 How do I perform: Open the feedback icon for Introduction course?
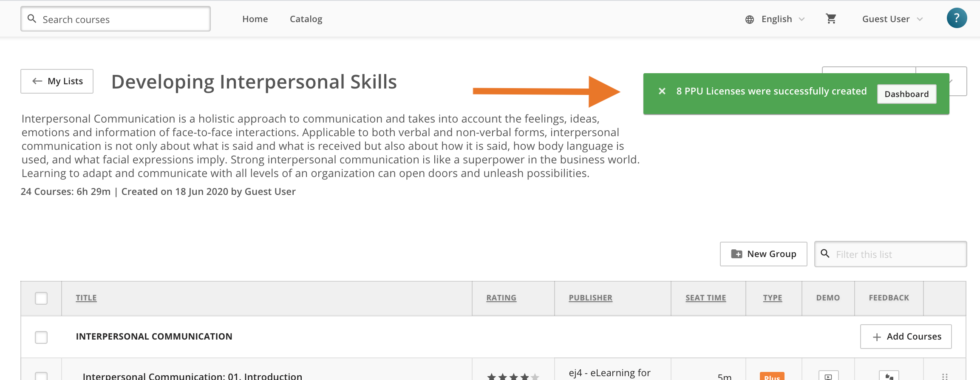click(889, 376)
